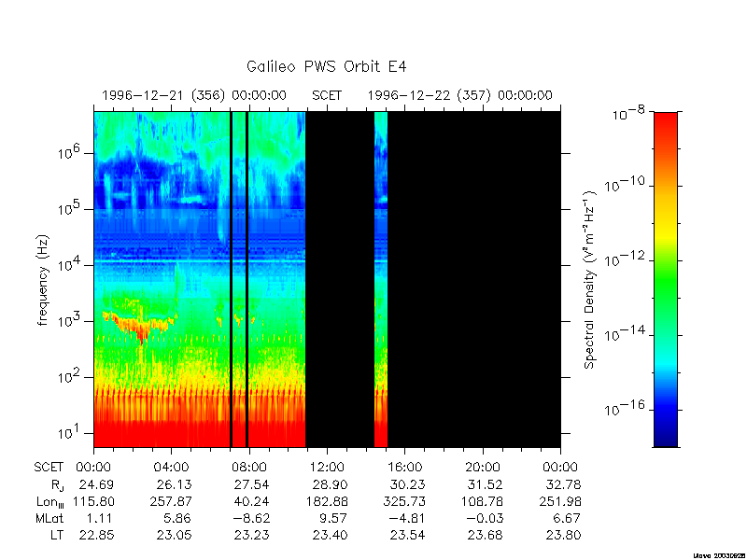The image size is (747, 560).
Task: Click the 00:00 time label above 32.78
Action: [x=560, y=468]
